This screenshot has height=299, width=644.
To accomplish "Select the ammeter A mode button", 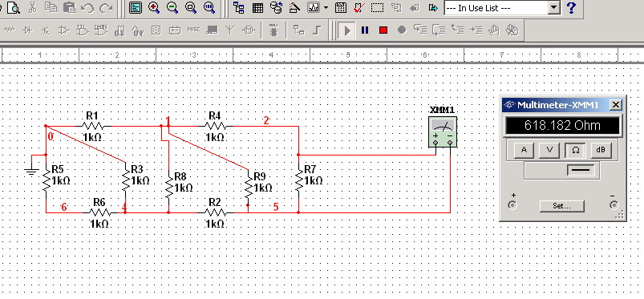I will 524,151.
